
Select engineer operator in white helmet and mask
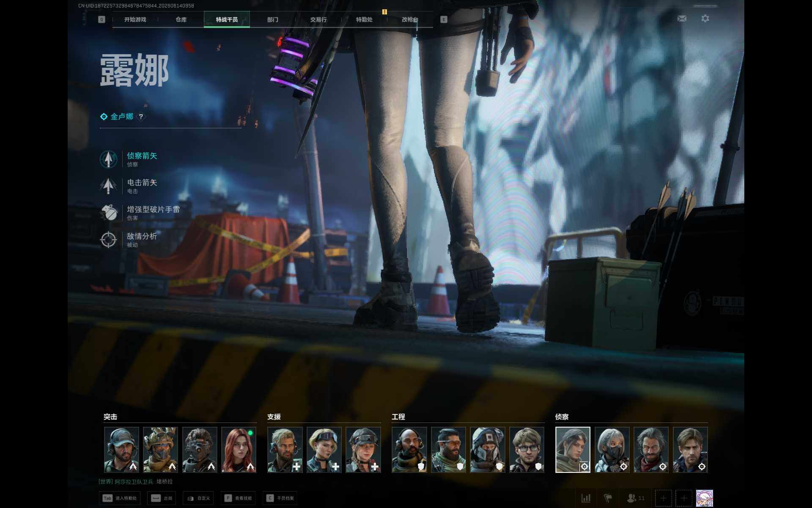tap(488, 450)
